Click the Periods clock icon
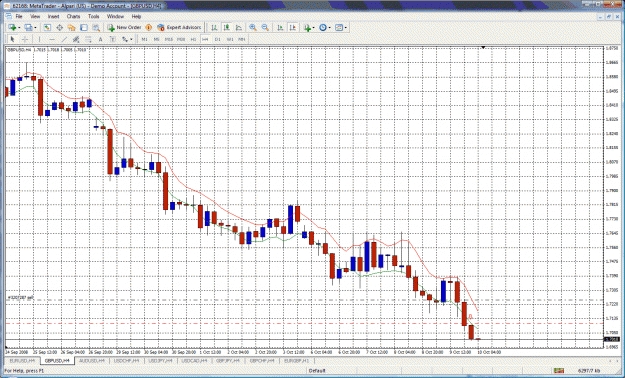The height and width of the screenshot is (378, 625). tap(323, 28)
